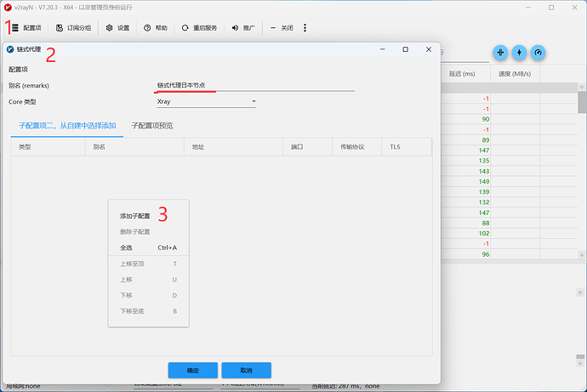
Task: Select the row with delay 139
Action: point(509,191)
